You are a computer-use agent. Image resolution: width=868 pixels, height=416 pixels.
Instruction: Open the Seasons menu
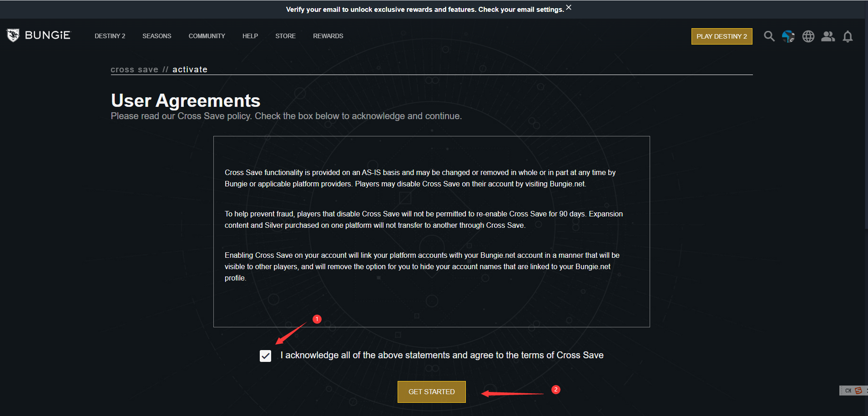click(156, 36)
